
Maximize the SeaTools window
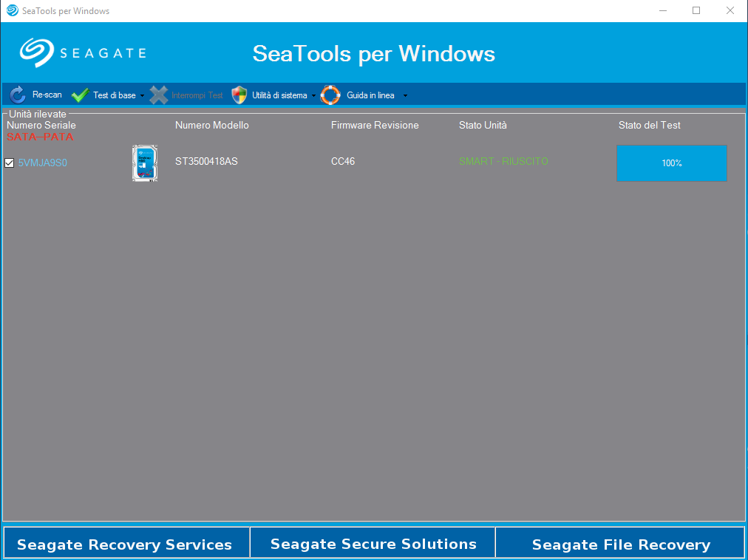pyautogui.click(x=696, y=10)
